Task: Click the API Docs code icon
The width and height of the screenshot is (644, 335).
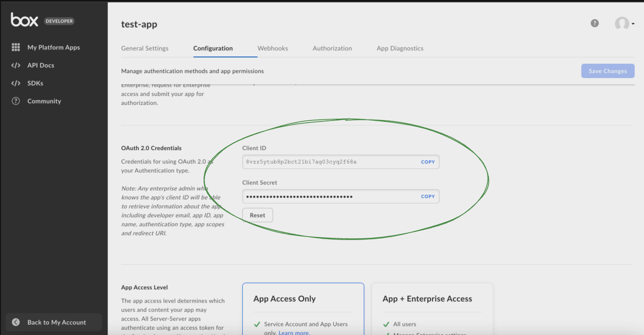Action: [x=16, y=65]
